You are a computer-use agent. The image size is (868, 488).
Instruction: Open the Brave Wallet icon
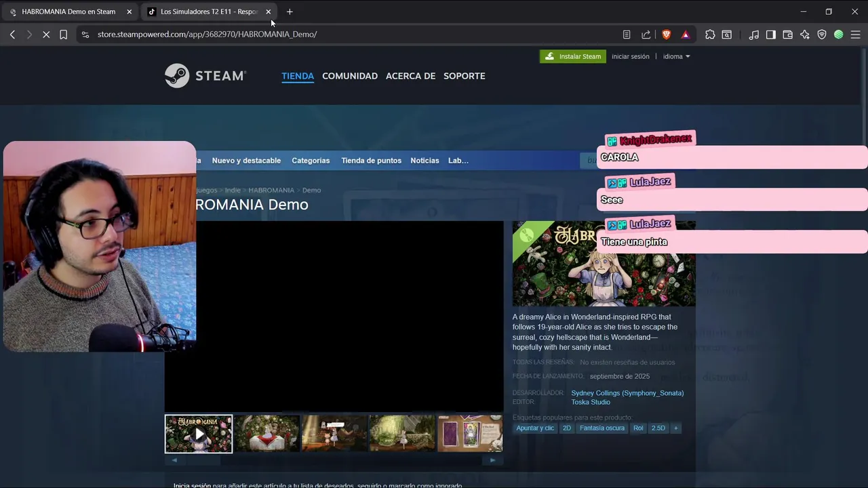[x=788, y=35]
